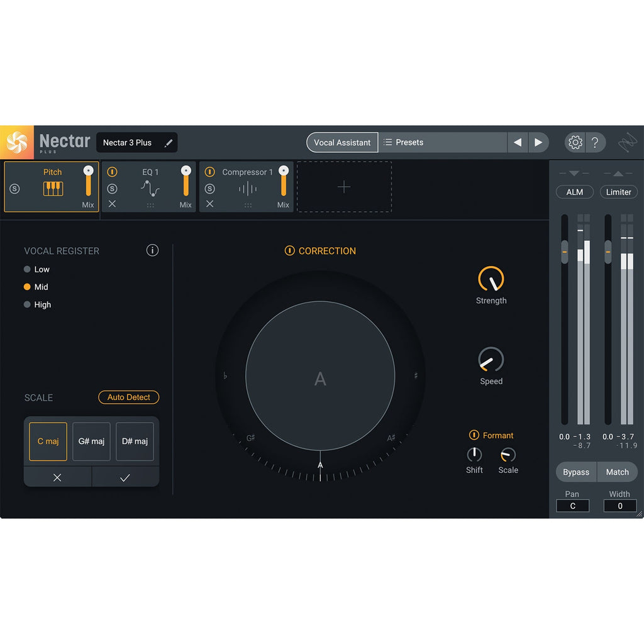This screenshot has height=644, width=644.
Task: Load the previous preset with the left arrow
Action: click(x=518, y=143)
